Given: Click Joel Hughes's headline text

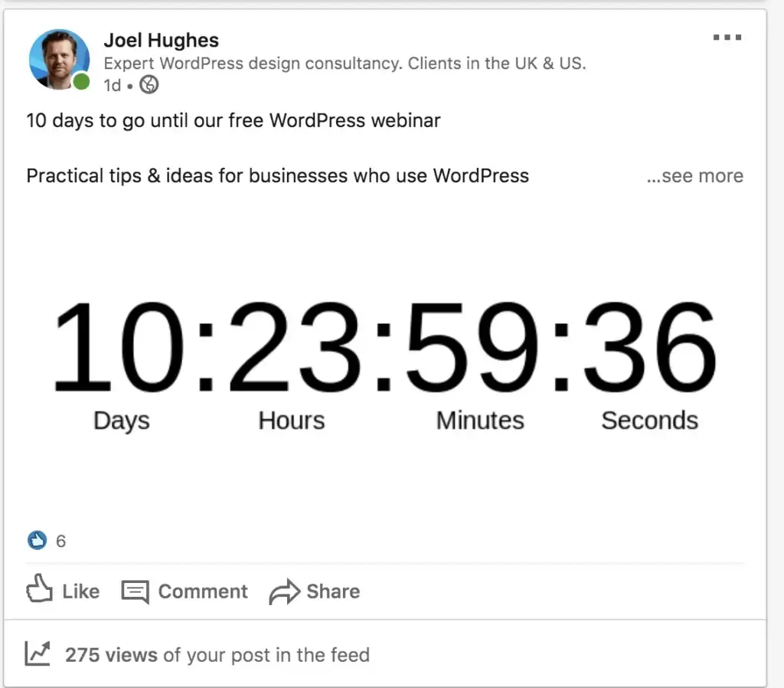Looking at the screenshot, I should [x=343, y=64].
